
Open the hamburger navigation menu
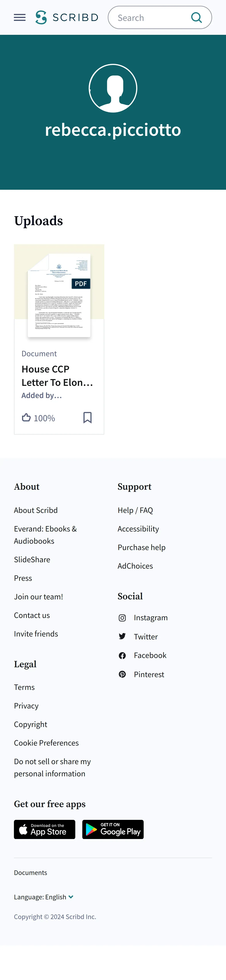click(20, 17)
